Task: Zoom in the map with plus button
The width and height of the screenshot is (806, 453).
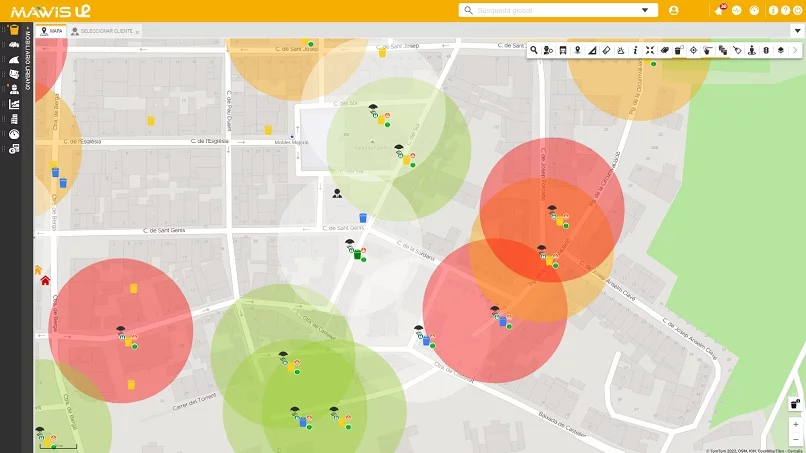Action: (795, 424)
